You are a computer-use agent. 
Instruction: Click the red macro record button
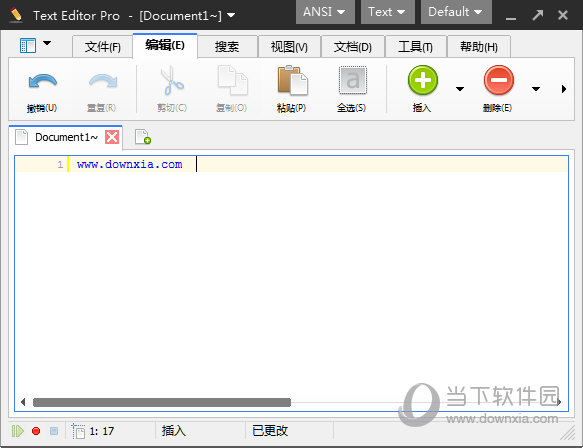click(x=36, y=431)
